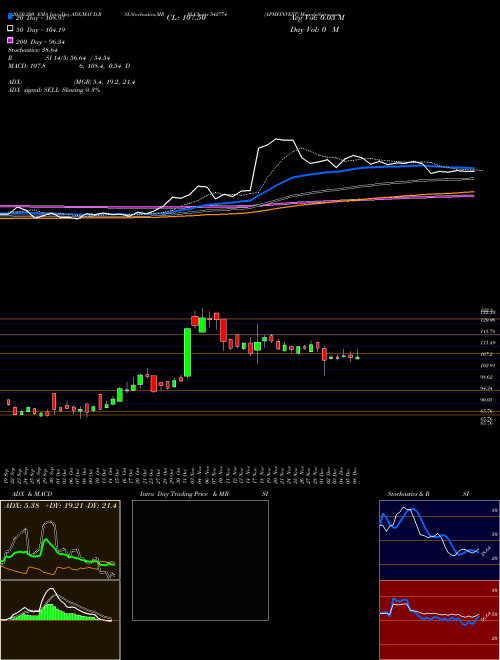Click the ADX signal: SELL Slowing text
This screenshot has height=660, width=500.
tap(54, 90)
